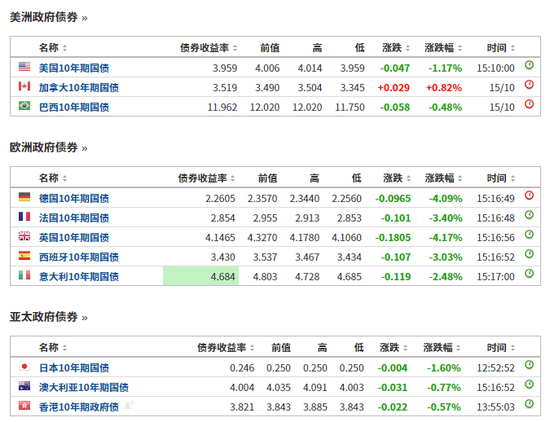Sort Europe table by 债券收益率 column

click(206, 178)
